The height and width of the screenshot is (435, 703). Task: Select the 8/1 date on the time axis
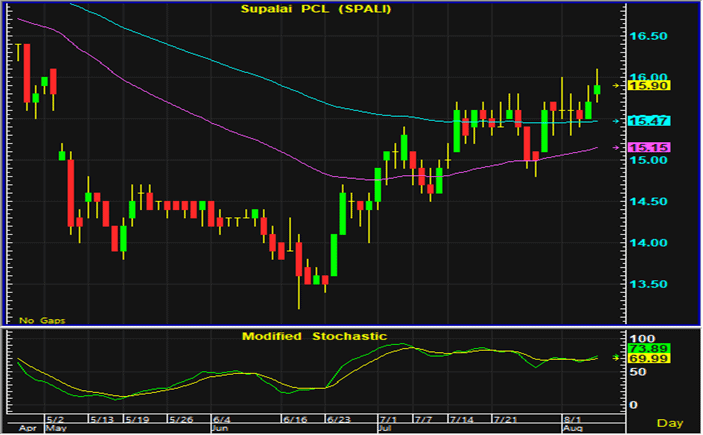pos(574,420)
